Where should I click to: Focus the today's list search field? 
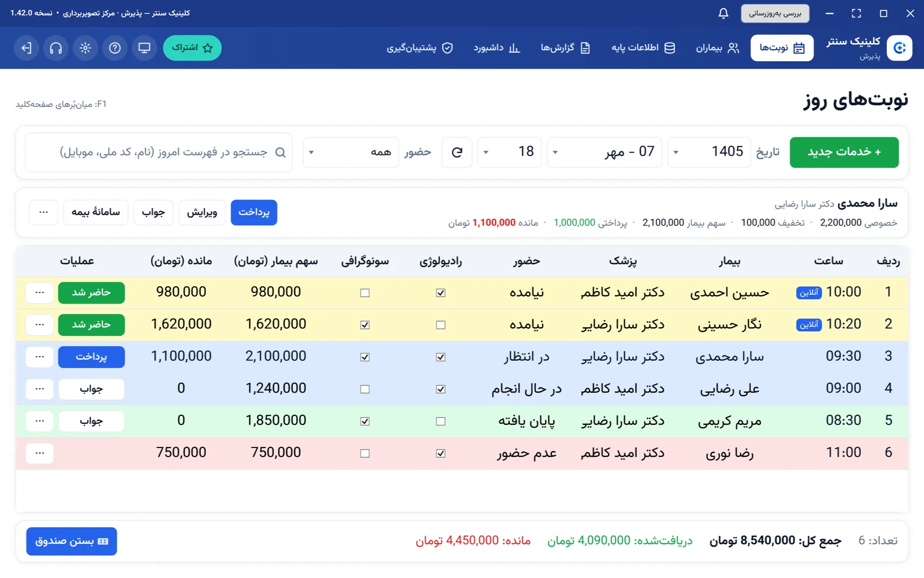tap(159, 152)
